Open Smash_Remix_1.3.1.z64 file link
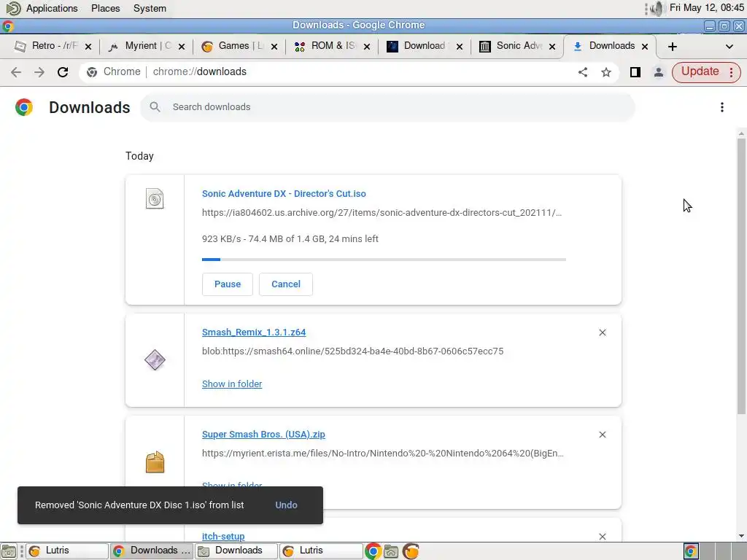 pos(254,332)
